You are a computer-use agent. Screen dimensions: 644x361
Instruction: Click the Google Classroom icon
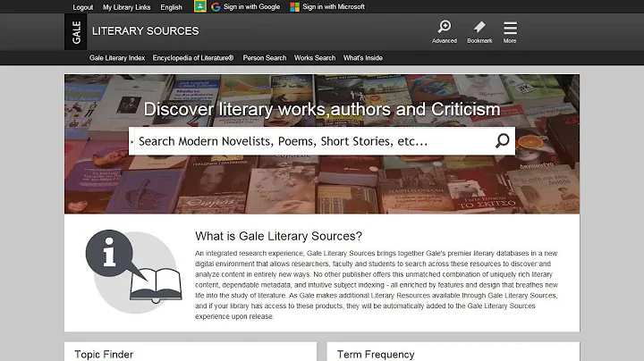pyautogui.click(x=200, y=6)
